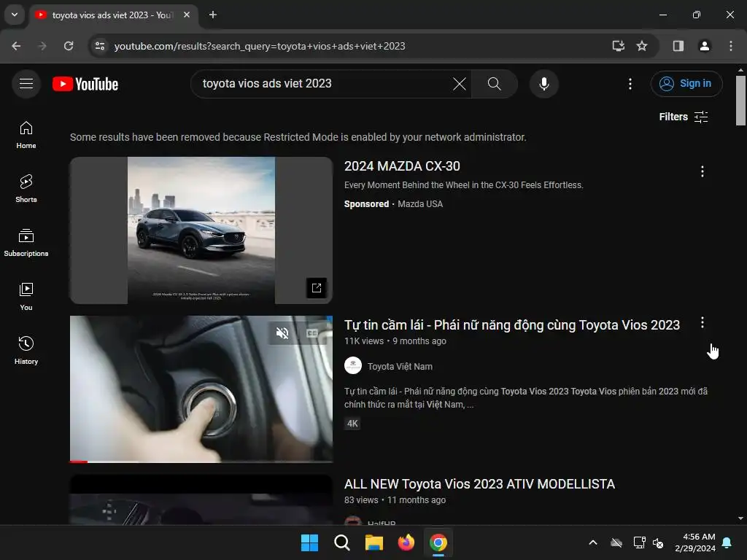Open Shorts in sidebar
The width and height of the screenshot is (747, 560).
(26, 189)
